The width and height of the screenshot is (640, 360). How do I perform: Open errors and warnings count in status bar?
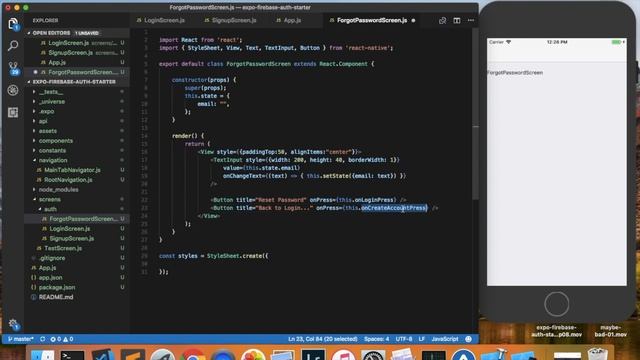point(62,339)
